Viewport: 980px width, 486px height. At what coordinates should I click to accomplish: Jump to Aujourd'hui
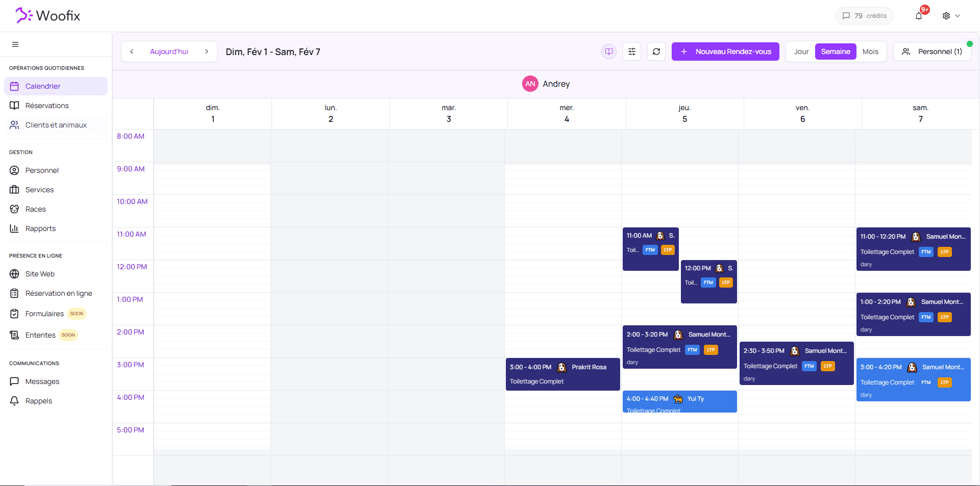[169, 52]
